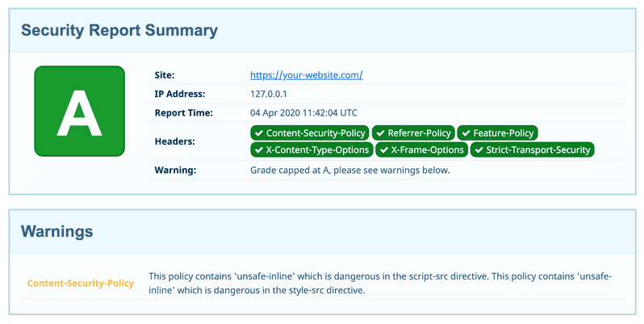The height and width of the screenshot is (324, 644).
Task: Click the green grade A badge
Action: 79,112
